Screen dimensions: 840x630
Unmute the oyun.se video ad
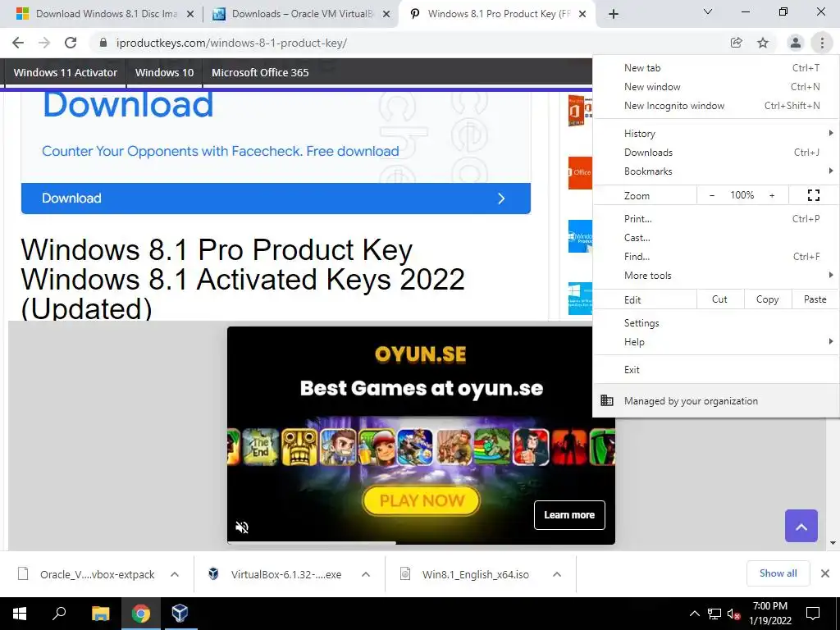[242, 527]
